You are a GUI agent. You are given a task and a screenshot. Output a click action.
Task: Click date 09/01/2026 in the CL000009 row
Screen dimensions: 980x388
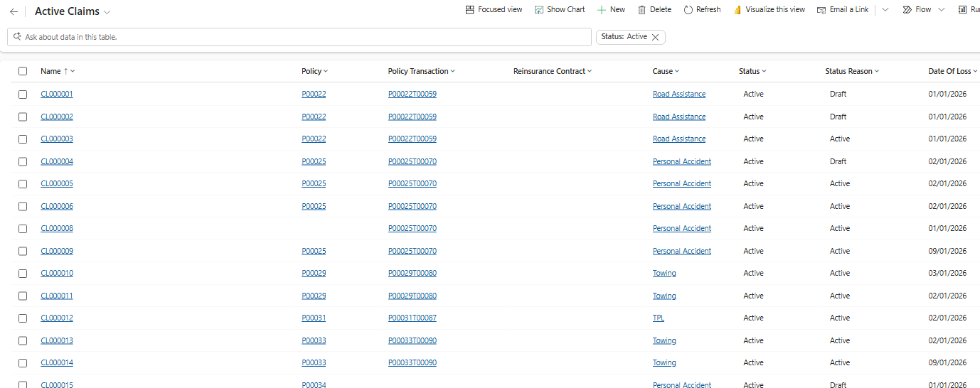pyautogui.click(x=947, y=251)
